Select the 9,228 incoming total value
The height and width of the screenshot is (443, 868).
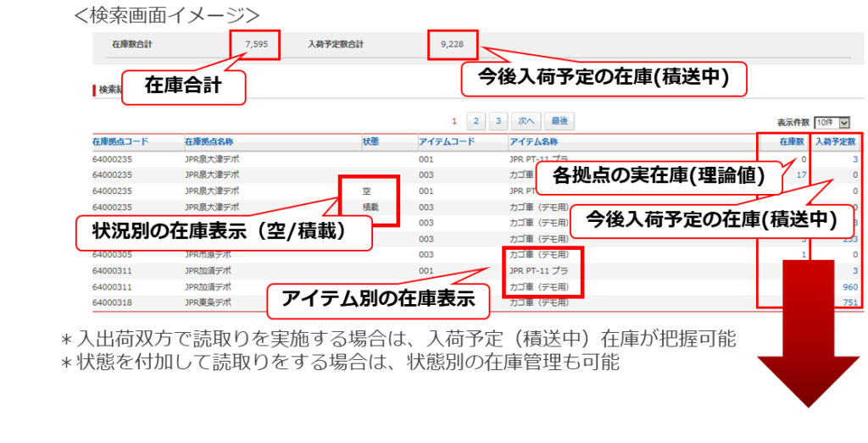tap(453, 43)
